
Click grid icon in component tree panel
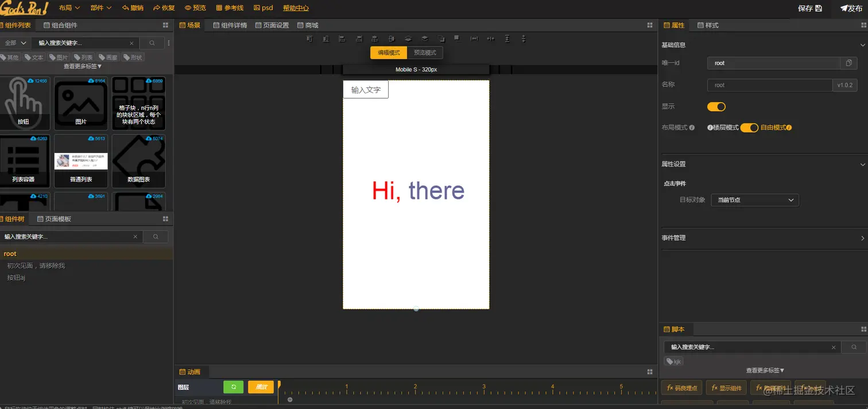[166, 219]
